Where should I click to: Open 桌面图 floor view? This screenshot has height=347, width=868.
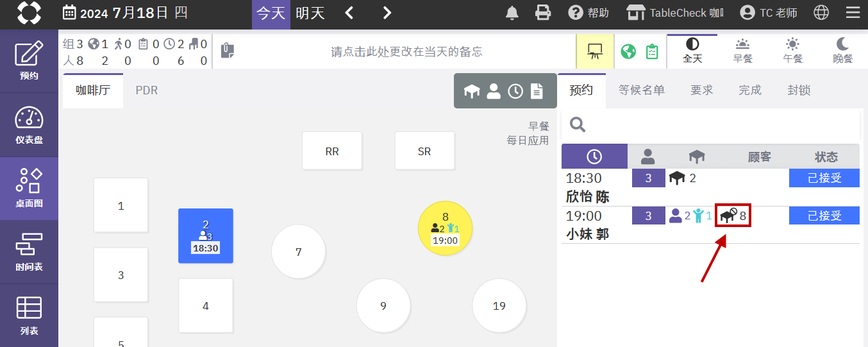coord(29,189)
